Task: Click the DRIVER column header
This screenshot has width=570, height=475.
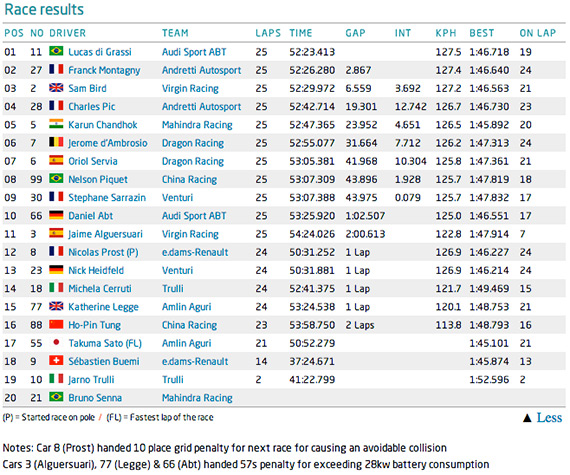Action: (x=68, y=33)
